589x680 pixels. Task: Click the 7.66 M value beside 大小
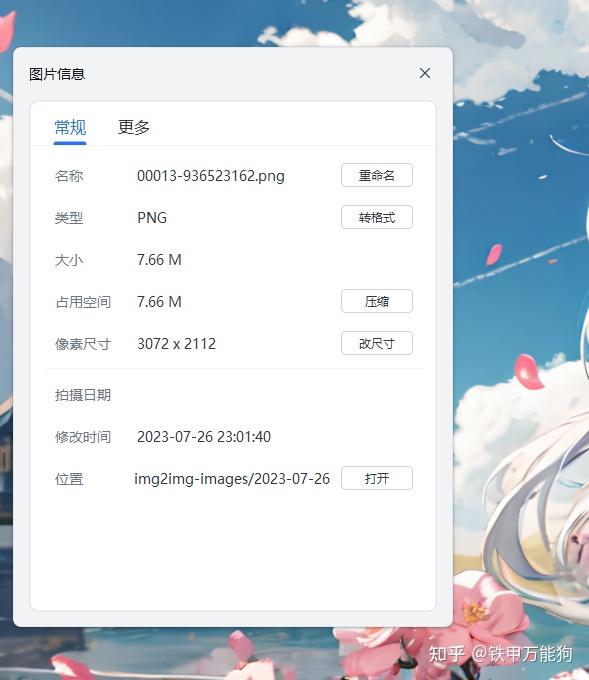(x=159, y=260)
